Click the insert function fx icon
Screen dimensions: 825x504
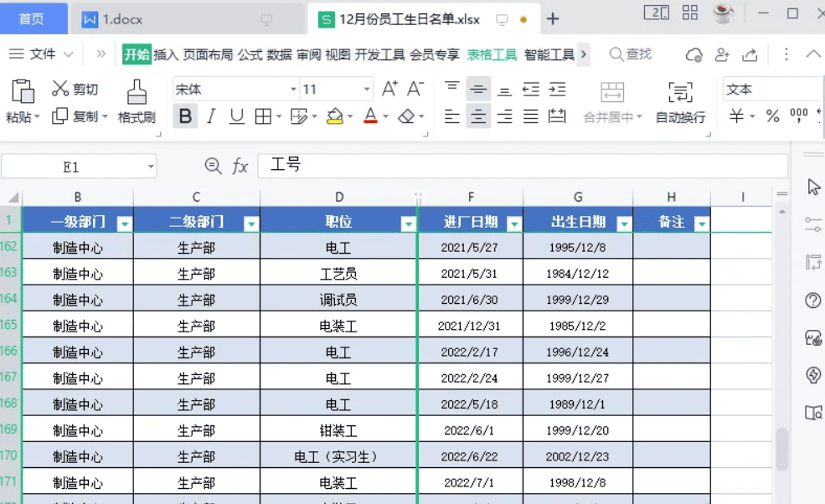click(x=242, y=166)
